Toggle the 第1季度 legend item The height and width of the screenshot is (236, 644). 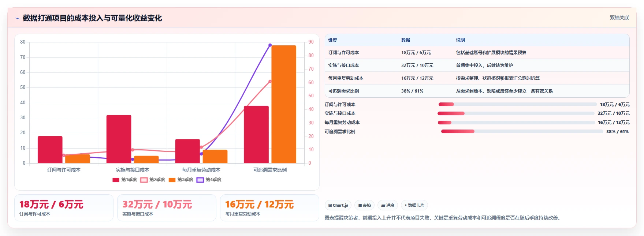124,180
